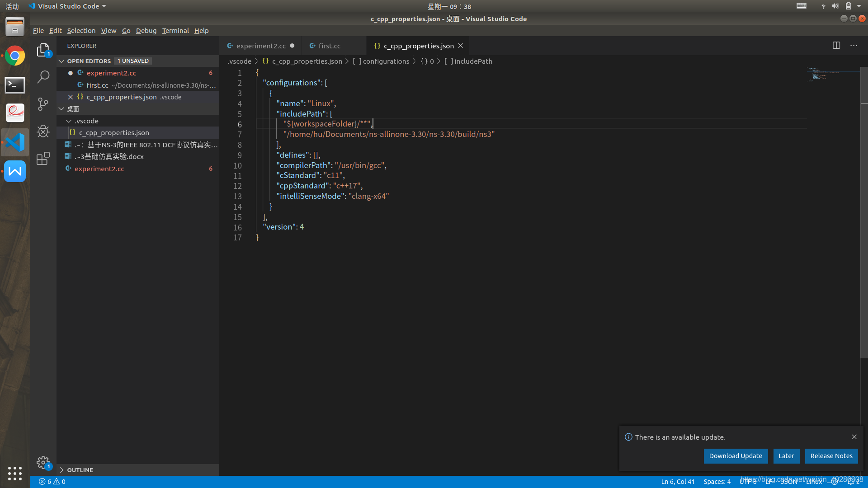
Task: Click the editor vertical scrollbar
Action: (x=864, y=212)
